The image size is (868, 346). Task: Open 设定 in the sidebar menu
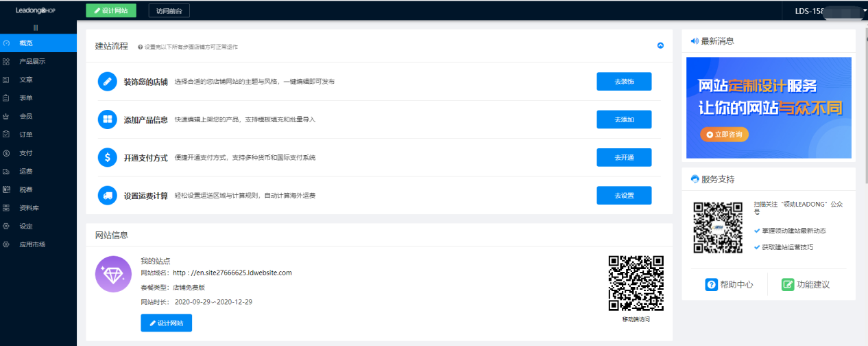pos(38,226)
